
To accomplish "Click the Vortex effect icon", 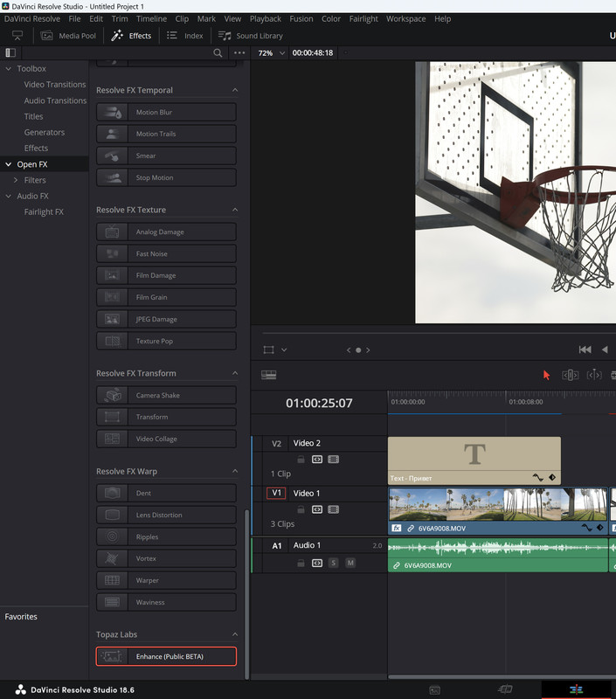I will point(113,558).
